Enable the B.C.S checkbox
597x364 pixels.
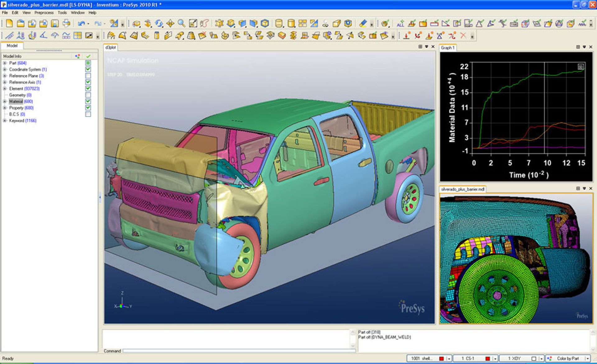88,114
